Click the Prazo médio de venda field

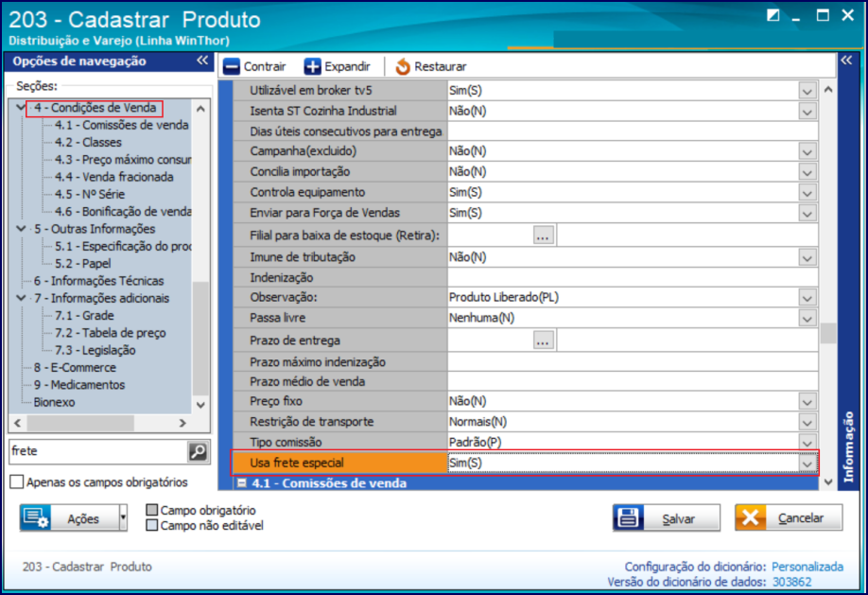point(633,382)
